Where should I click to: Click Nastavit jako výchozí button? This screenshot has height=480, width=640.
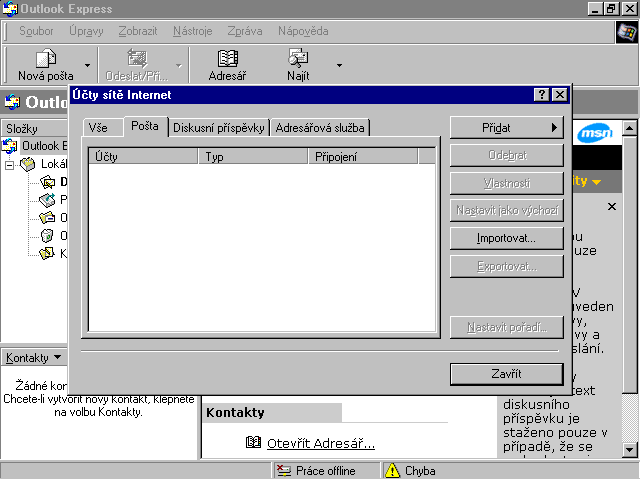click(507, 210)
